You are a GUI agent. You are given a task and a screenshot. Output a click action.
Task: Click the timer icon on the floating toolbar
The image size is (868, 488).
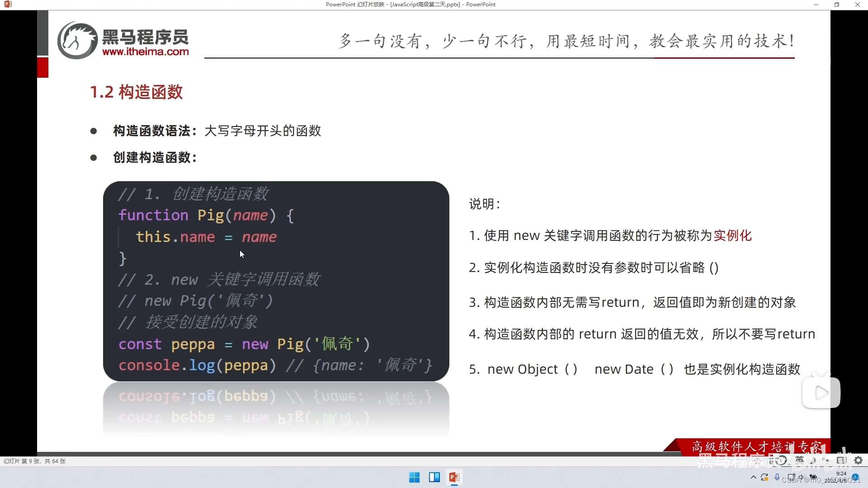click(x=781, y=460)
